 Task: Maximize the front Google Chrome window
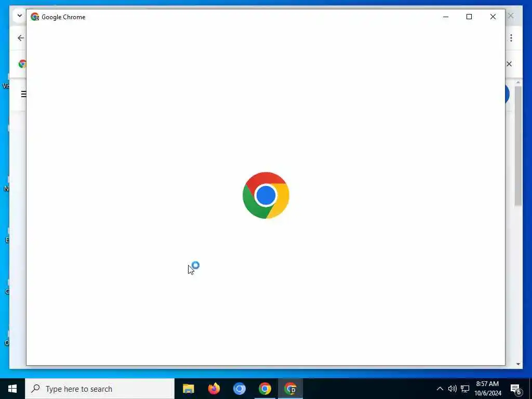click(x=469, y=17)
